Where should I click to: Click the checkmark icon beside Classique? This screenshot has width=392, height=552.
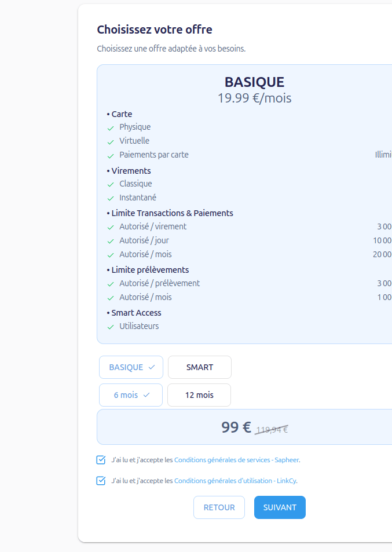[x=111, y=185]
